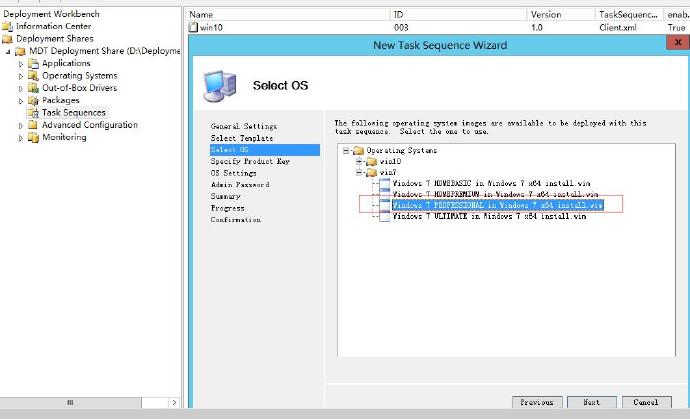Click the Applications folder icon
The image size is (690, 419).
[x=33, y=63]
